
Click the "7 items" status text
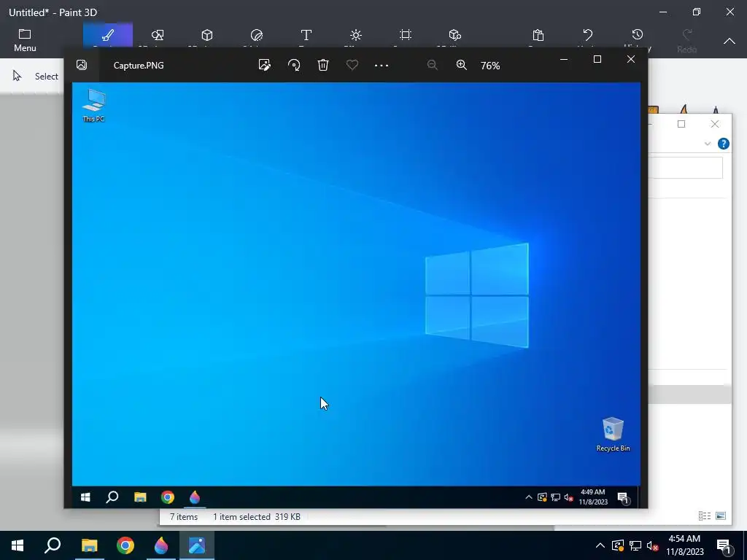tap(184, 517)
